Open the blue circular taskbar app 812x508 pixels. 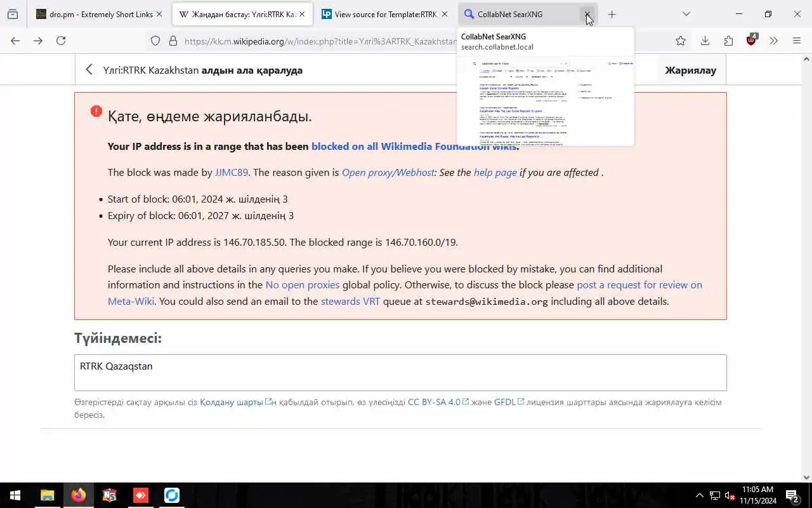click(172, 495)
